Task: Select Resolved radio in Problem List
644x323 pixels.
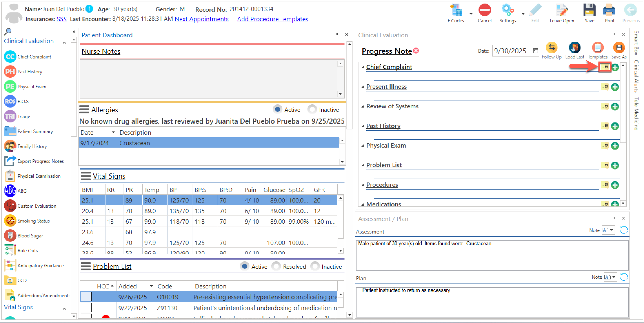Action: coord(276,266)
